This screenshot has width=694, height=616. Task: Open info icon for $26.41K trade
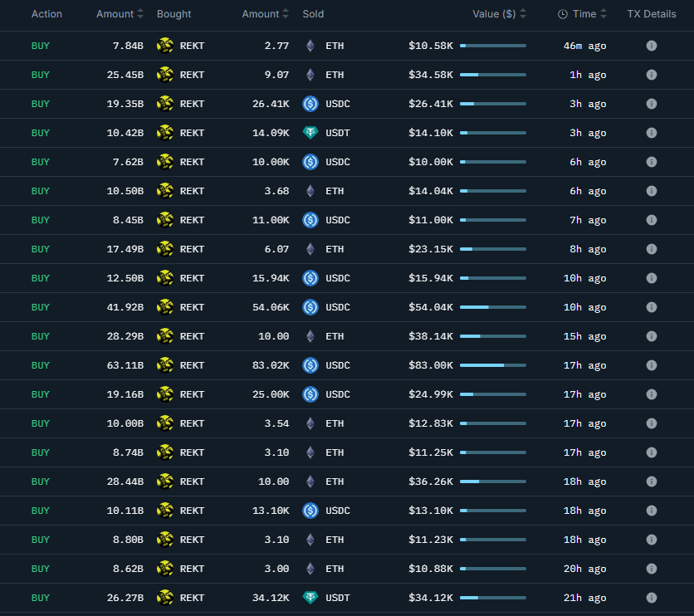651,104
